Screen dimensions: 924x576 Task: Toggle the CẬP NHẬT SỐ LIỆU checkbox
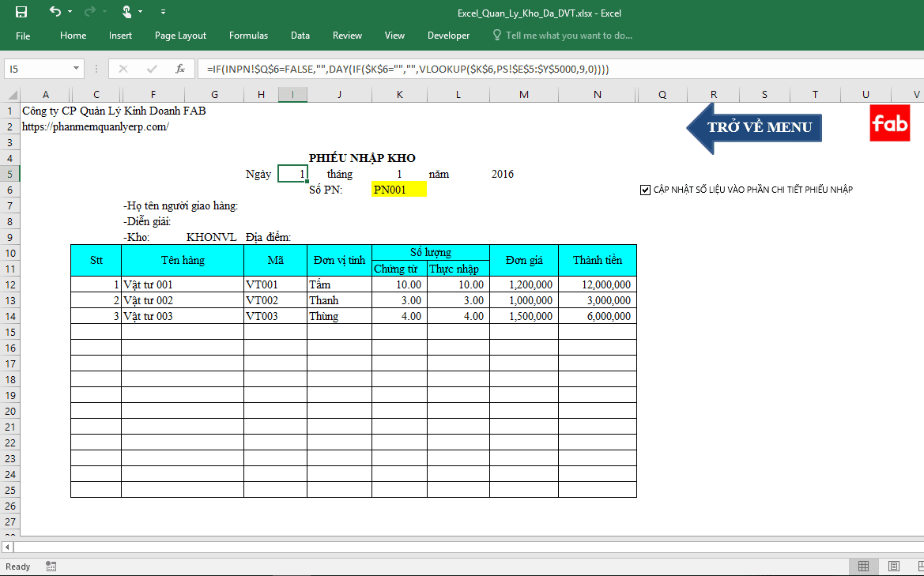646,190
